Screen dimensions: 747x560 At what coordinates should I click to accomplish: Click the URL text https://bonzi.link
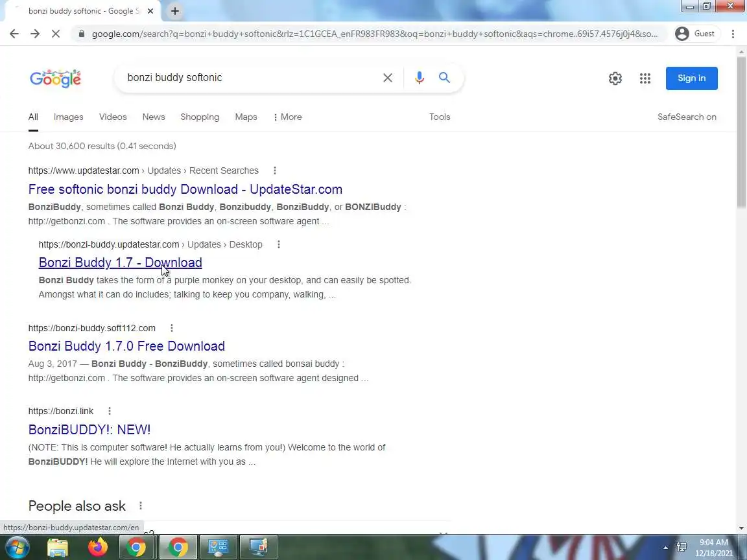click(x=60, y=411)
